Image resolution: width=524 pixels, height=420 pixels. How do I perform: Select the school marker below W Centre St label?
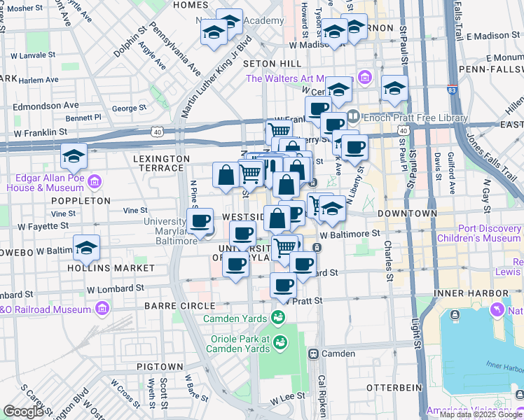point(339,90)
